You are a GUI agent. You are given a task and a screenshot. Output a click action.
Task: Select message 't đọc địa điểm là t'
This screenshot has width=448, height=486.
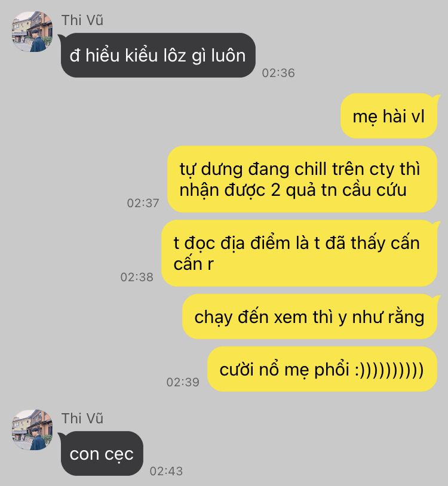pyautogui.click(x=299, y=253)
